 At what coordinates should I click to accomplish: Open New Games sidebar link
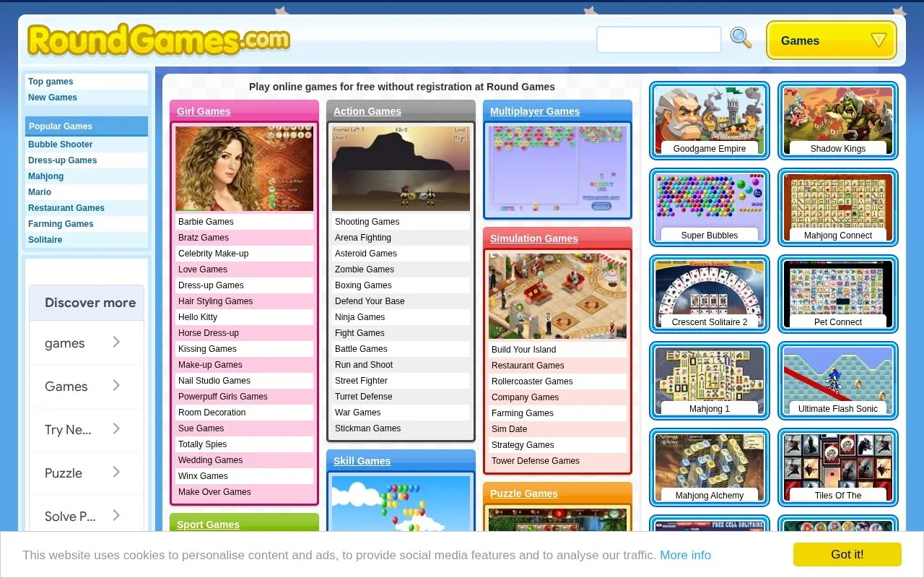coord(53,98)
